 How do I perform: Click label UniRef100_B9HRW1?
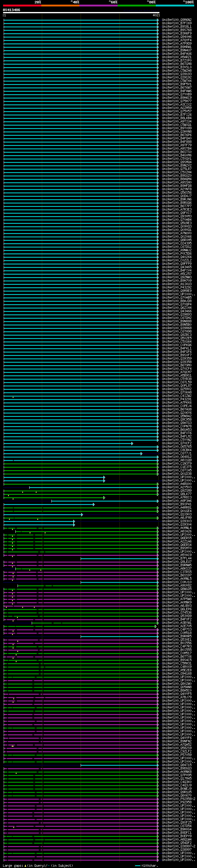[177, 47]
